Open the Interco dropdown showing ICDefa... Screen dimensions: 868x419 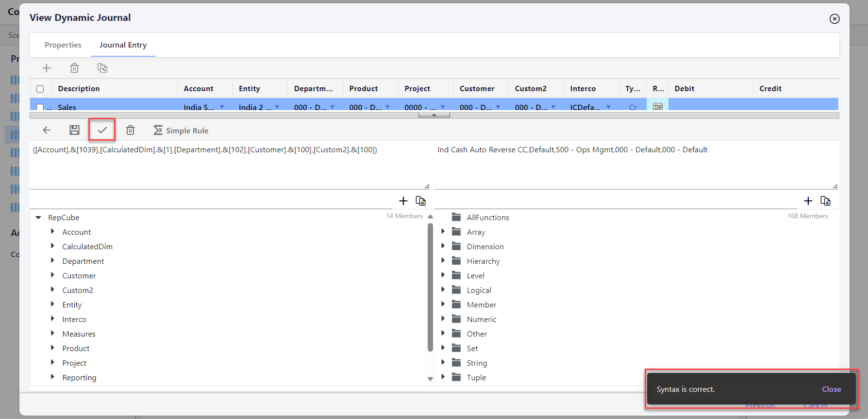[608, 107]
